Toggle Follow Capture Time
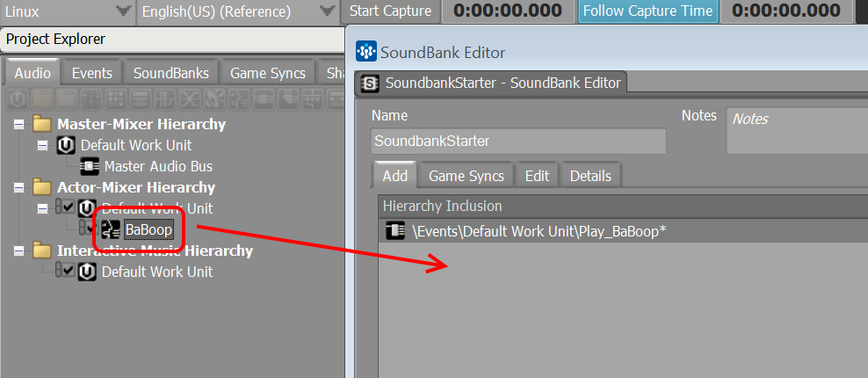The height and width of the screenshot is (378, 868). (647, 11)
